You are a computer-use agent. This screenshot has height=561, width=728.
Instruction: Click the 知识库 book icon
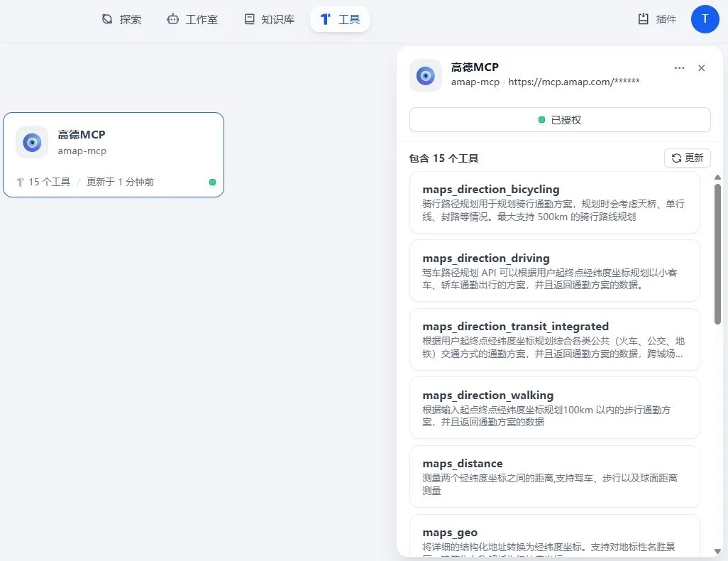click(250, 19)
